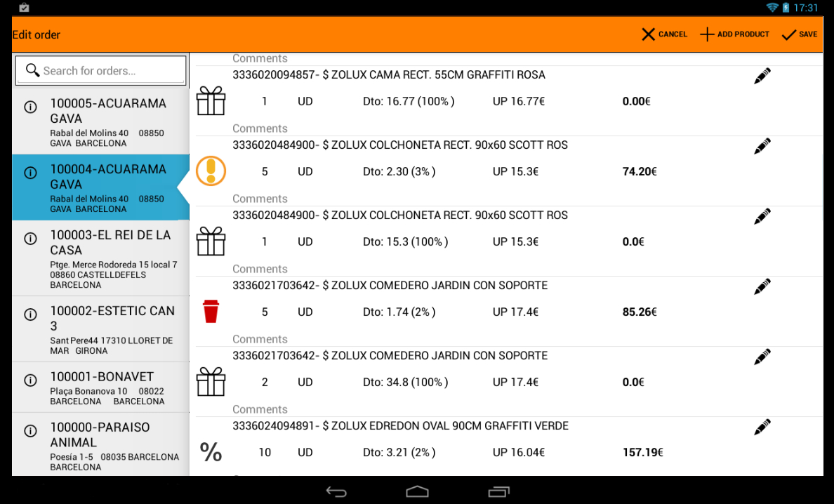Click the 74.20€ line total
Viewport: 834px width, 504px height.
[640, 172]
